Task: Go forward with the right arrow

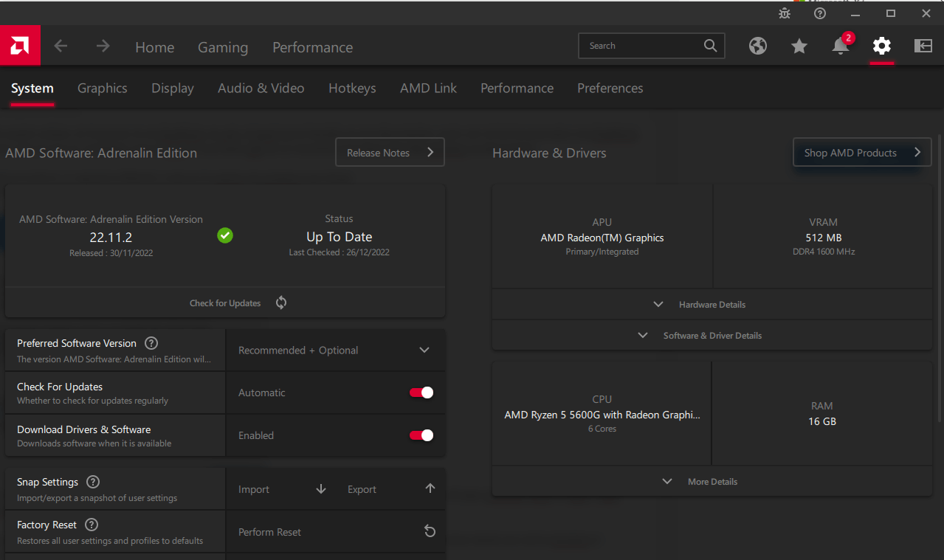Action: 103,46
